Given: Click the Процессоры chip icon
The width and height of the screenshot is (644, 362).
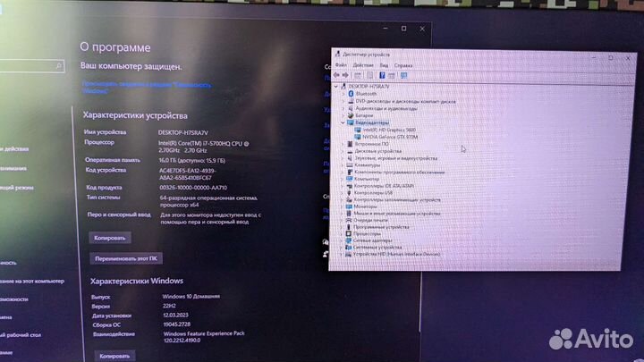Looking at the screenshot, I should pos(348,233).
